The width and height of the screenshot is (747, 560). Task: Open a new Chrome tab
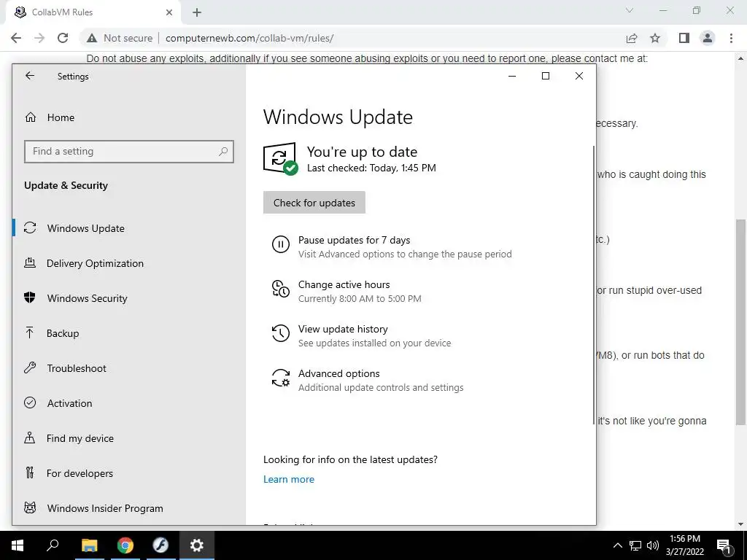click(197, 12)
